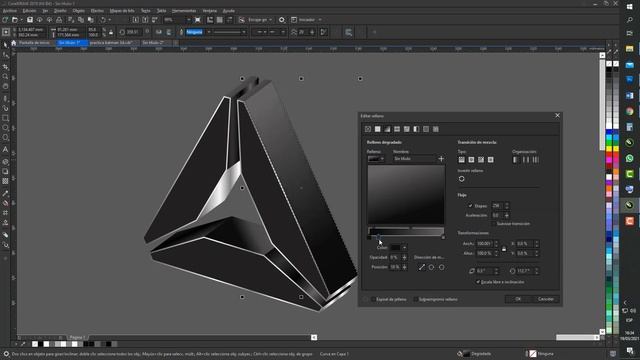Screen dimensions: 640x360
Task: Select the Crop tool
Action: [x=5, y=66]
